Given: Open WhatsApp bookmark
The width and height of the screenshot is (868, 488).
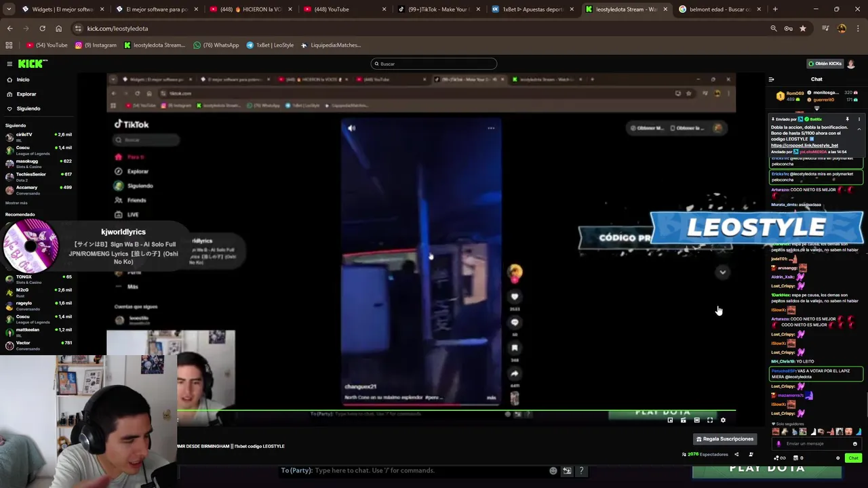Looking at the screenshot, I should (216, 45).
